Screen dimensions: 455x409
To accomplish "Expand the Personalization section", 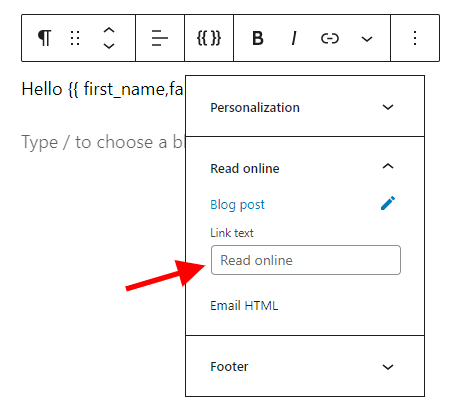I will pos(305,107).
